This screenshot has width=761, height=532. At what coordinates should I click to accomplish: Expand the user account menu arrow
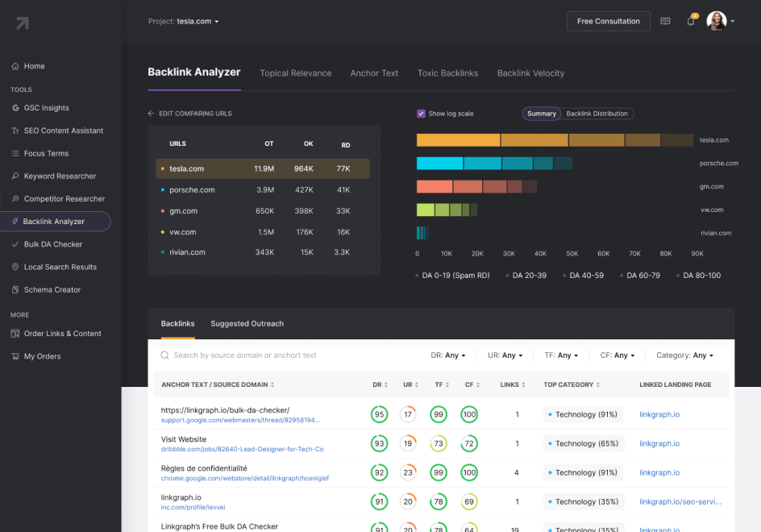tap(732, 21)
